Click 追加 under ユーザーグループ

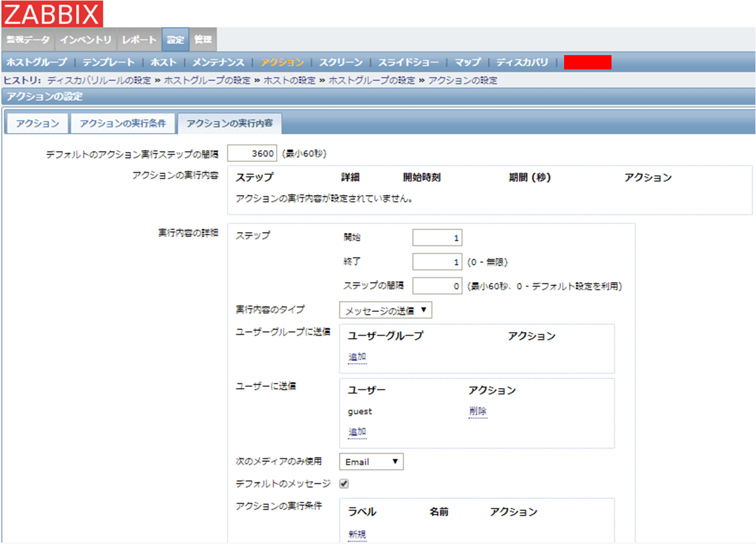point(357,357)
